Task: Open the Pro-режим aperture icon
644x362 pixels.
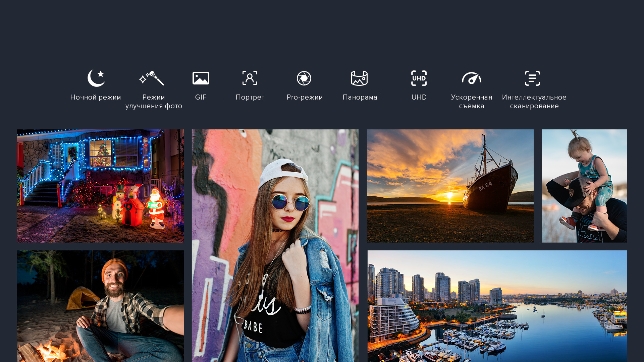Action: tap(304, 78)
